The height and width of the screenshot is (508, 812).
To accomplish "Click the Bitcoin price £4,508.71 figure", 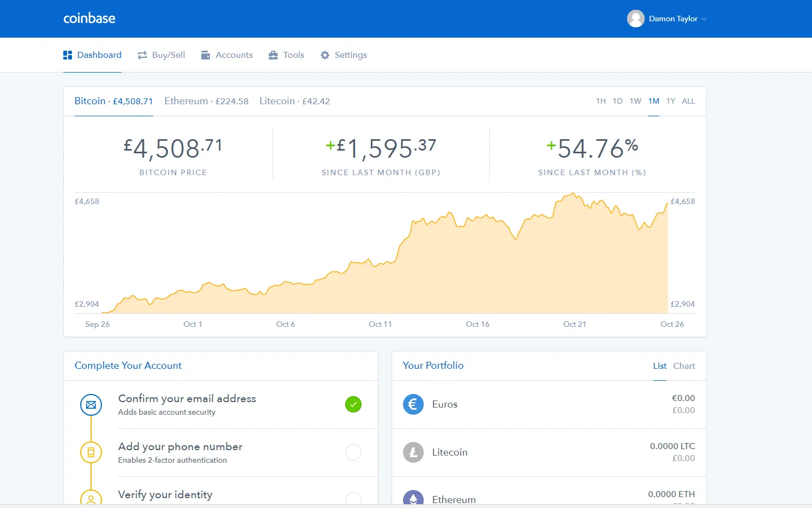I will 173,148.
